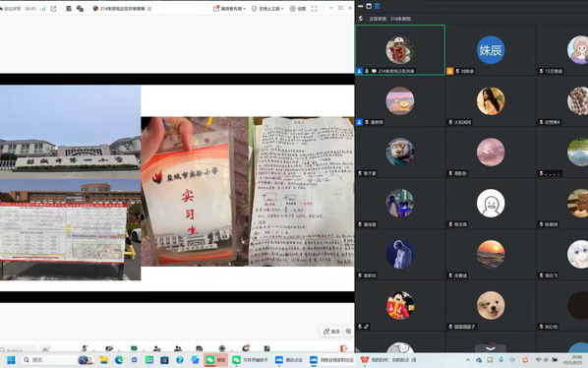
Task: Enter fullscreen using the top bar icon
Action: [314, 8]
